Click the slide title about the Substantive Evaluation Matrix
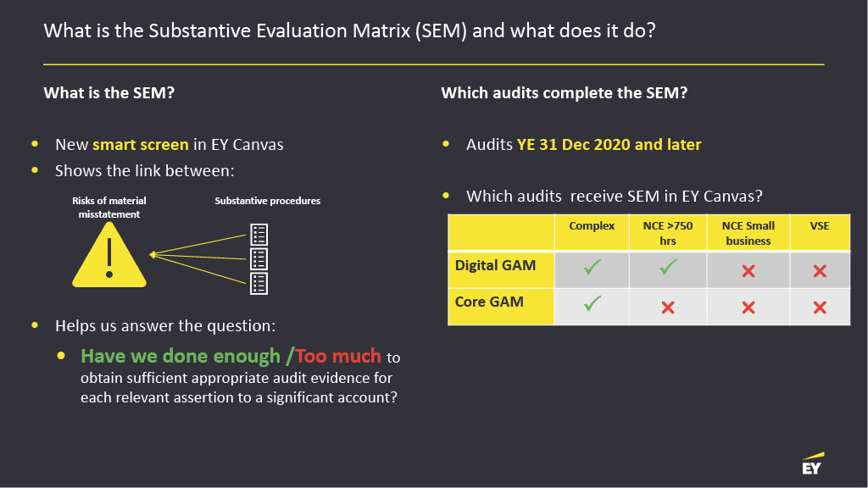The height and width of the screenshot is (488, 868). [349, 30]
